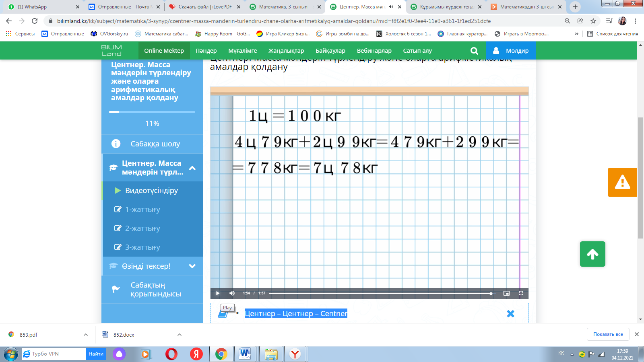Image resolution: width=644 pixels, height=362 pixels.
Task: Click the browser back arrow
Action: pyautogui.click(x=9, y=21)
